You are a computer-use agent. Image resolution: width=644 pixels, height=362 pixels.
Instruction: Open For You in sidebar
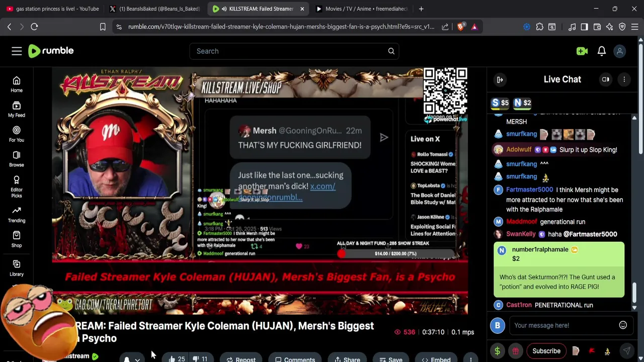[17, 134]
